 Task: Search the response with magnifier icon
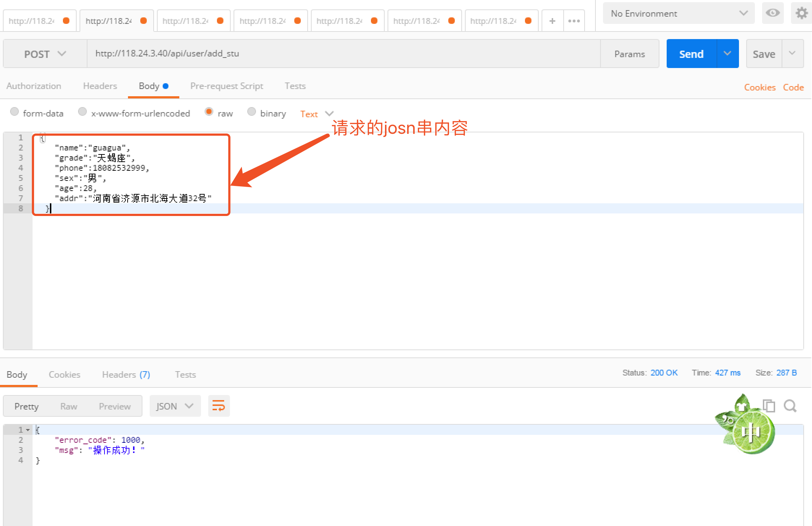(x=790, y=406)
